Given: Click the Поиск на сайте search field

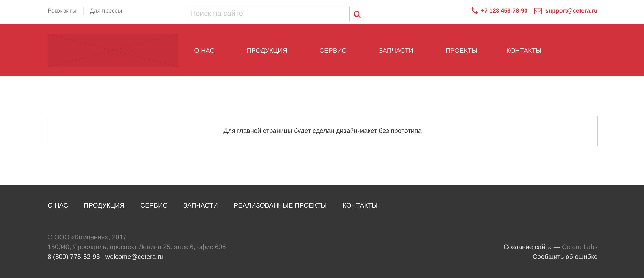Looking at the screenshot, I should [x=269, y=14].
